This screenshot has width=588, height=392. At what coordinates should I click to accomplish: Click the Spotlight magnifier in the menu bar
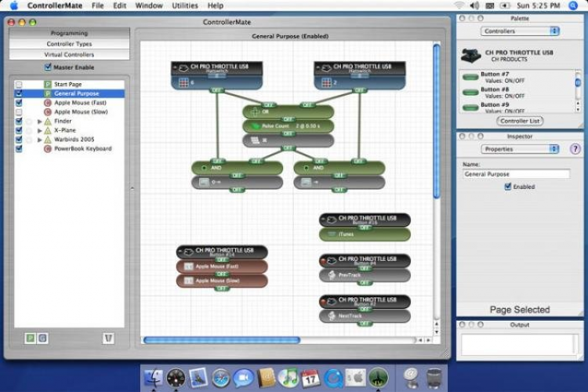tap(573, 5)
